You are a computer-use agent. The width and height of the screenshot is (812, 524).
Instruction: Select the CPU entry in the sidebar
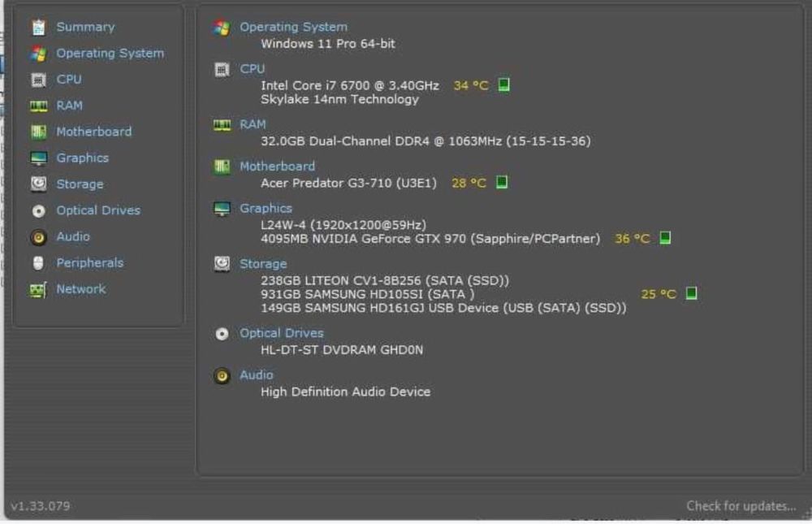tap(69, 80)
